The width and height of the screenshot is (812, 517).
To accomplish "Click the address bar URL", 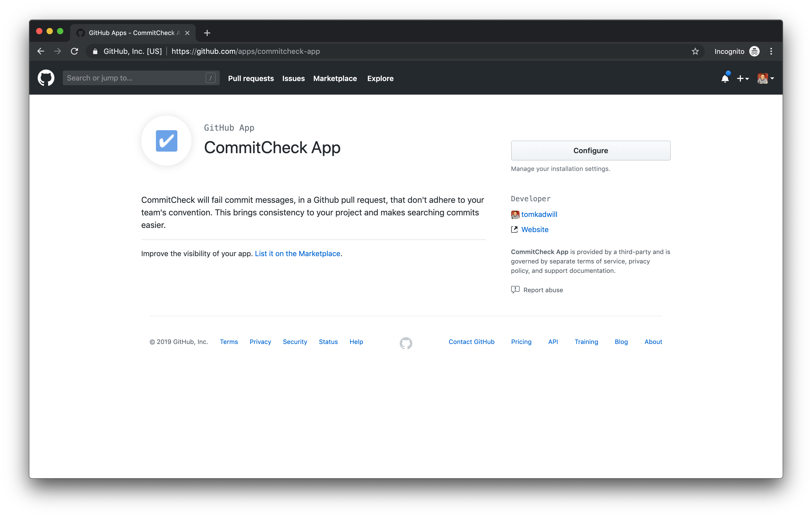I will click(x=245, y=51).
